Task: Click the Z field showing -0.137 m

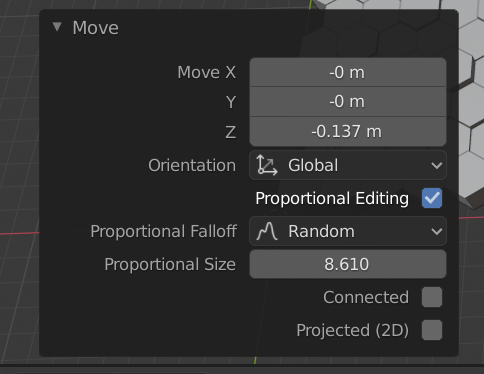Action: click(348, 131)
